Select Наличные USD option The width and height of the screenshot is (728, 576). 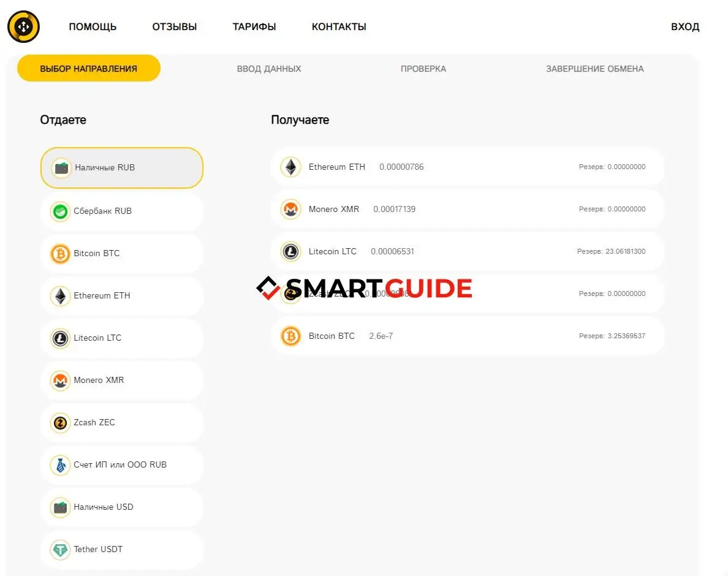pos(121,507)
